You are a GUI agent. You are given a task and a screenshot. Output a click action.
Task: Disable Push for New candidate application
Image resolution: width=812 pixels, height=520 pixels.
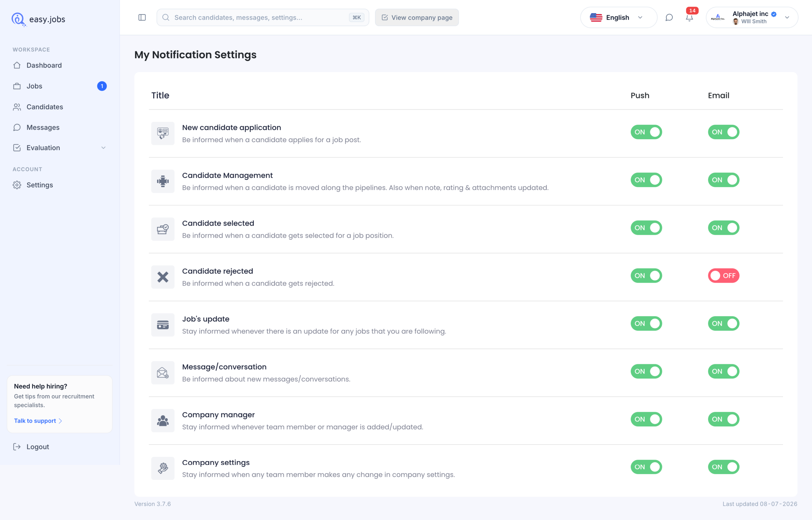point(646,132)
